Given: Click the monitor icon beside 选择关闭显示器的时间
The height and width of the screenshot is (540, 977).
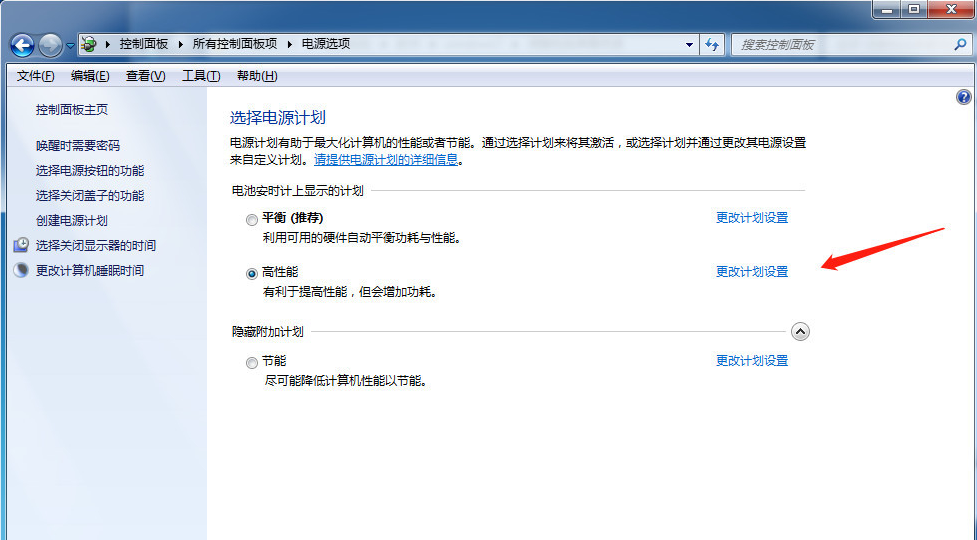Looking at the screenshot, I should [22, 245].
